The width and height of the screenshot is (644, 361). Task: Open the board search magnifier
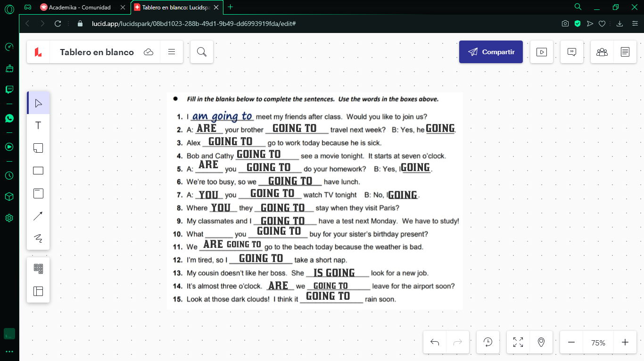[202, 52]
